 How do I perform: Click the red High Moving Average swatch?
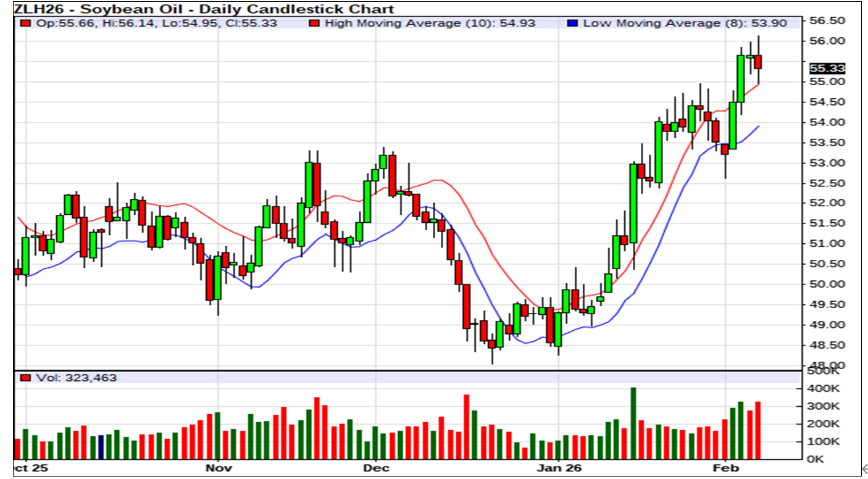314,23
